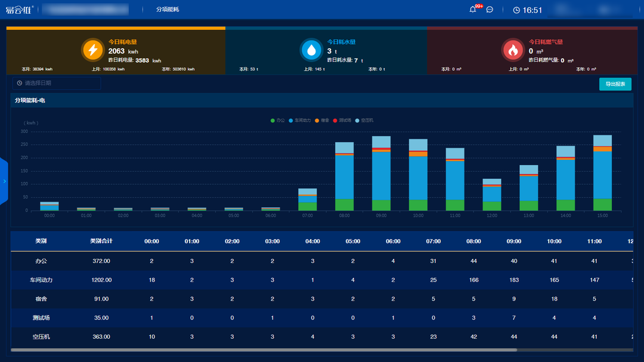Screen dimensions: 644x362
Task: Click the 09:00 bar in the chart
Action: [381, 176]
